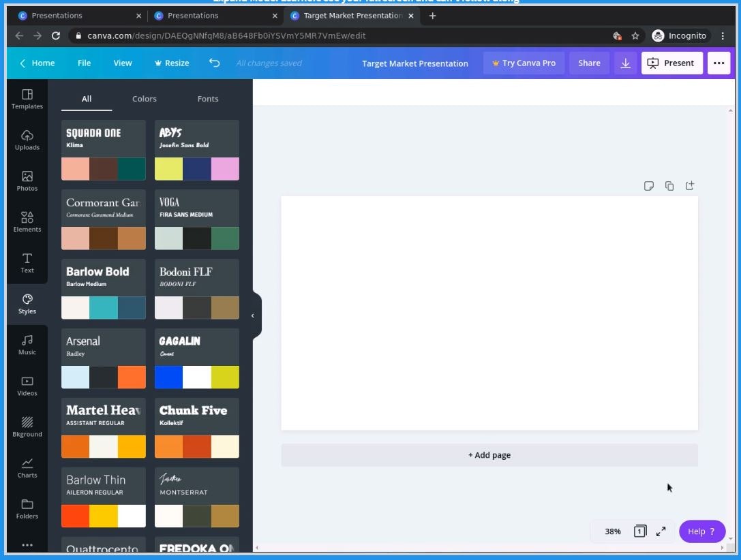Apply the Chunk Five Kollektif style
This screenshot has height=560, width=741.
(x=196, y=428)
